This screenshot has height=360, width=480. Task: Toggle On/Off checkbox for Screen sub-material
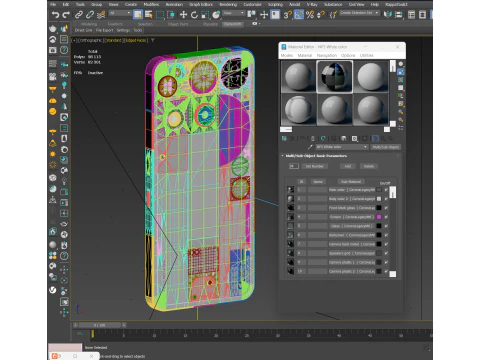[x=386, y=217]
